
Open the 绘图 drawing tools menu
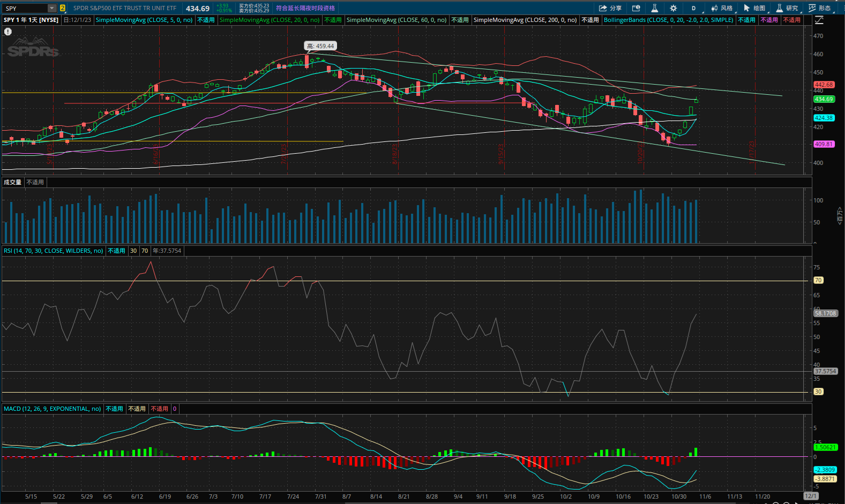pyautogui.click(x=754, y=8)
